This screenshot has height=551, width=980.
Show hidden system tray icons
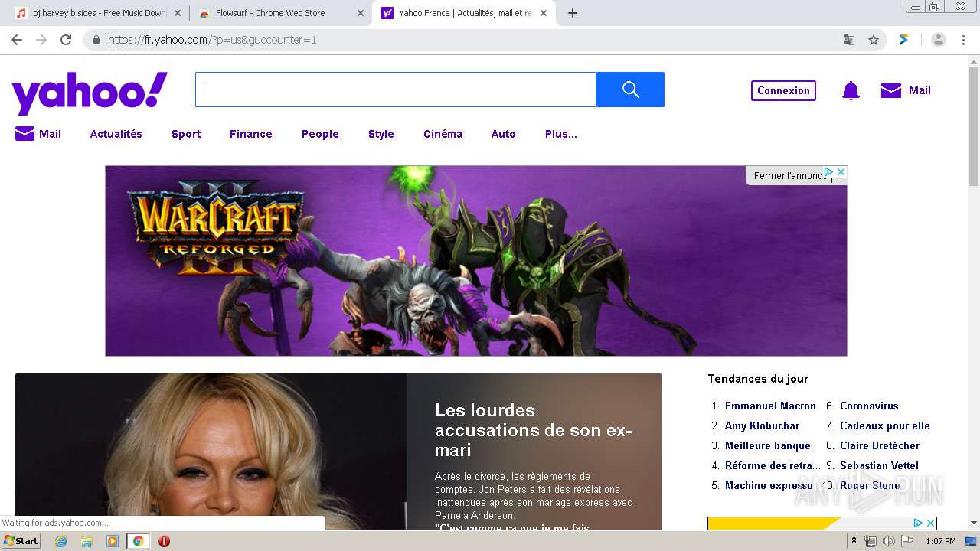854,541
